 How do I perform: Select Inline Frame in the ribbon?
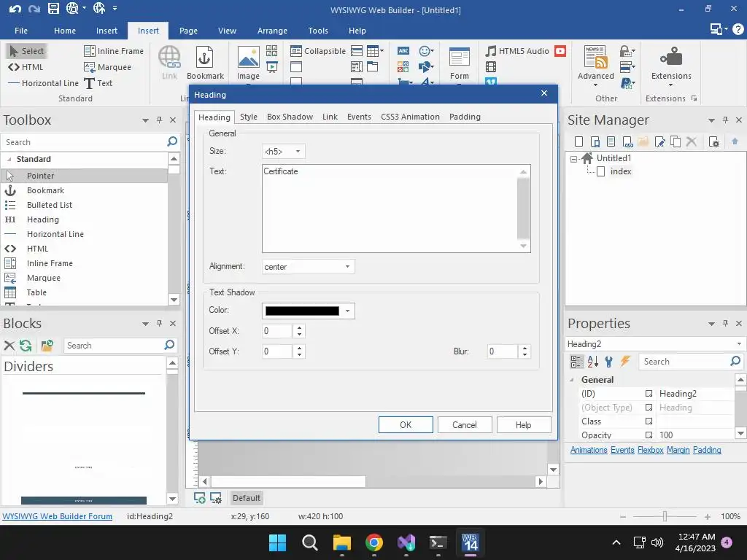coord(114,51)
